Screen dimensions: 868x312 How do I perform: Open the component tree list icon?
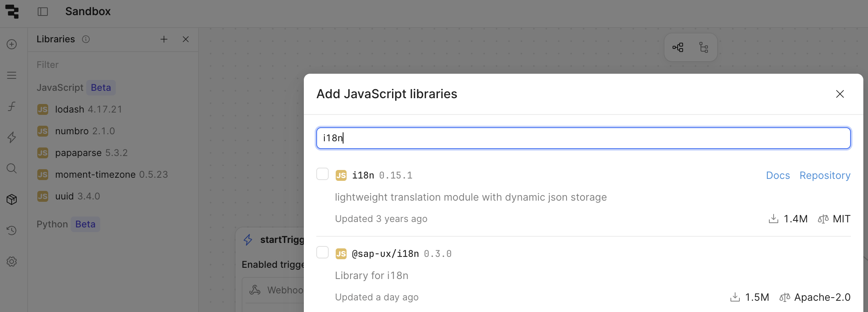(x=12, y=75)
